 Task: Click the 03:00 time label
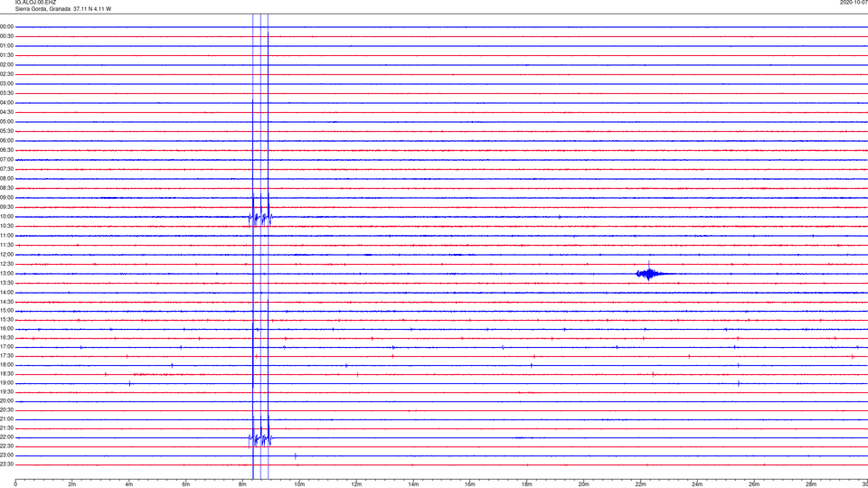pos(7,83)
